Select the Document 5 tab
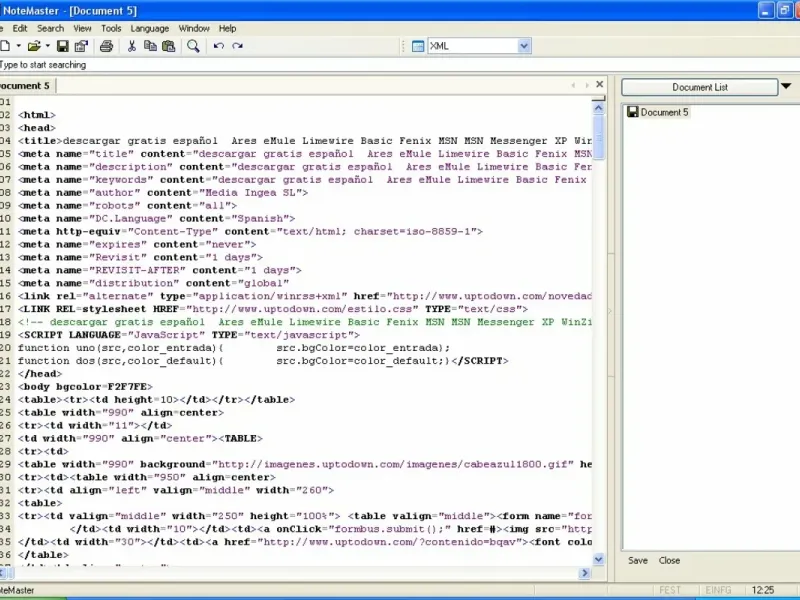 26,86
